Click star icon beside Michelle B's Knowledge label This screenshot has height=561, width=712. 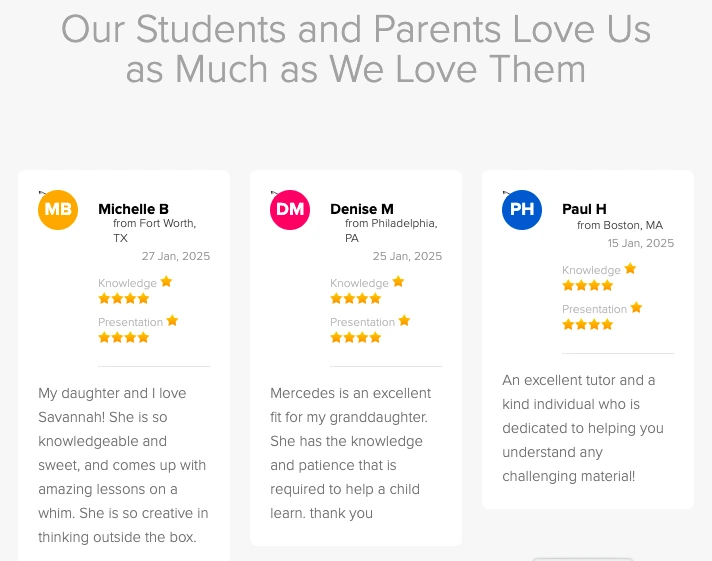(x=166, y=282)
